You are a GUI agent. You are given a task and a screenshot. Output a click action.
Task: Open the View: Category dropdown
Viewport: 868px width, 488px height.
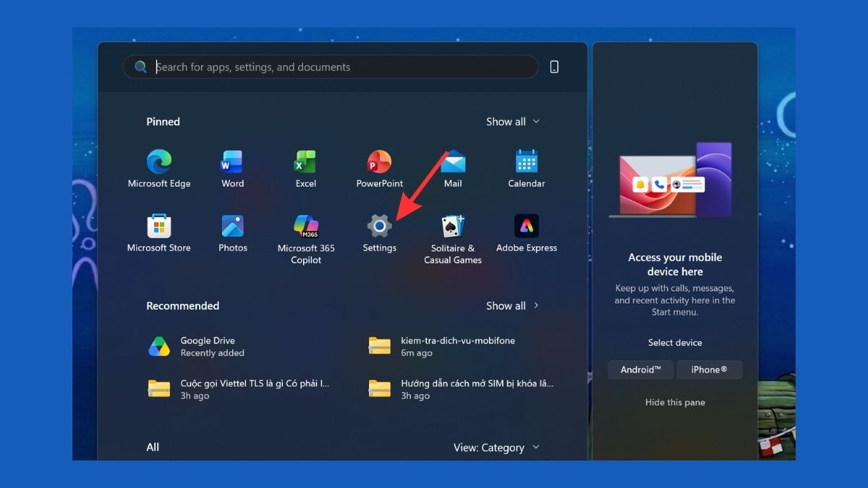[x=497, y=448]
